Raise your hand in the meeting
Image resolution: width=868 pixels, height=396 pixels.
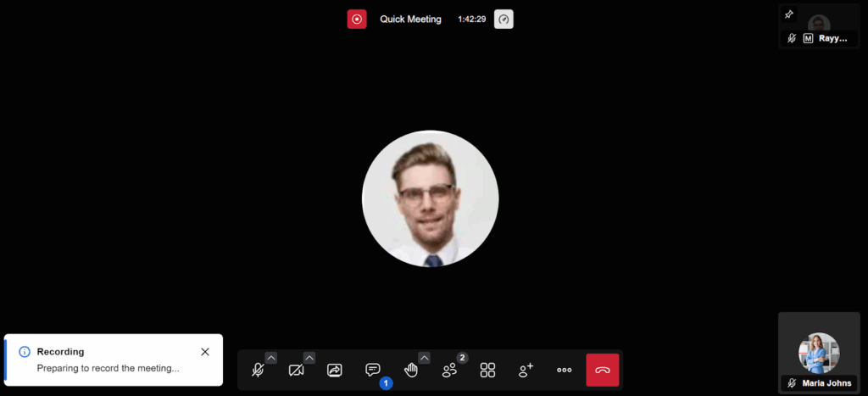[x=411, y=371]
